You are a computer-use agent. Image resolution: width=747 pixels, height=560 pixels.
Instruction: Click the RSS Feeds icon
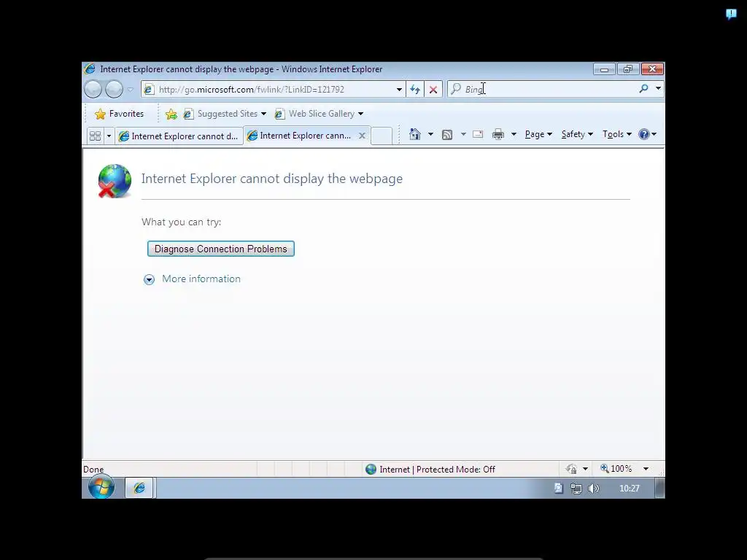447,135
